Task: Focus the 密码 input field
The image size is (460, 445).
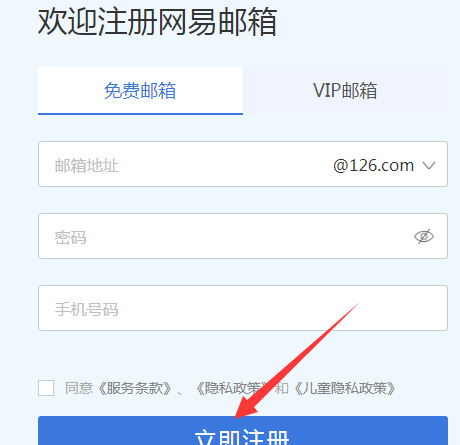Action: tap(243, 236)
